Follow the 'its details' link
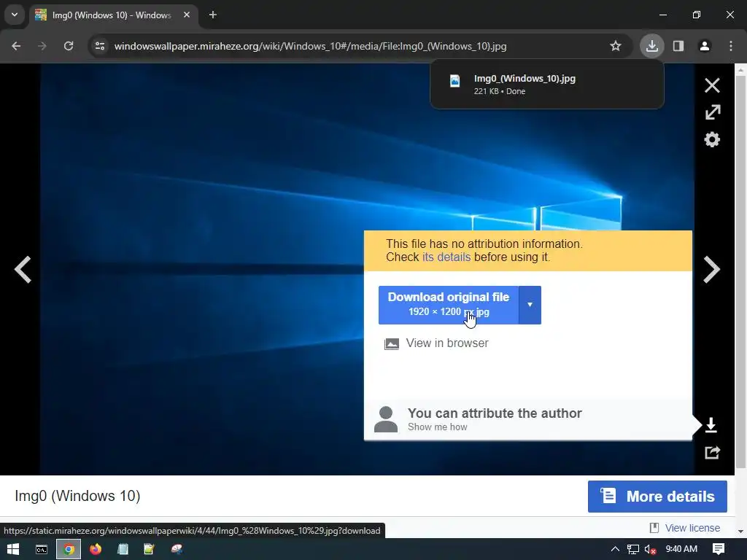 coord(446,257)
